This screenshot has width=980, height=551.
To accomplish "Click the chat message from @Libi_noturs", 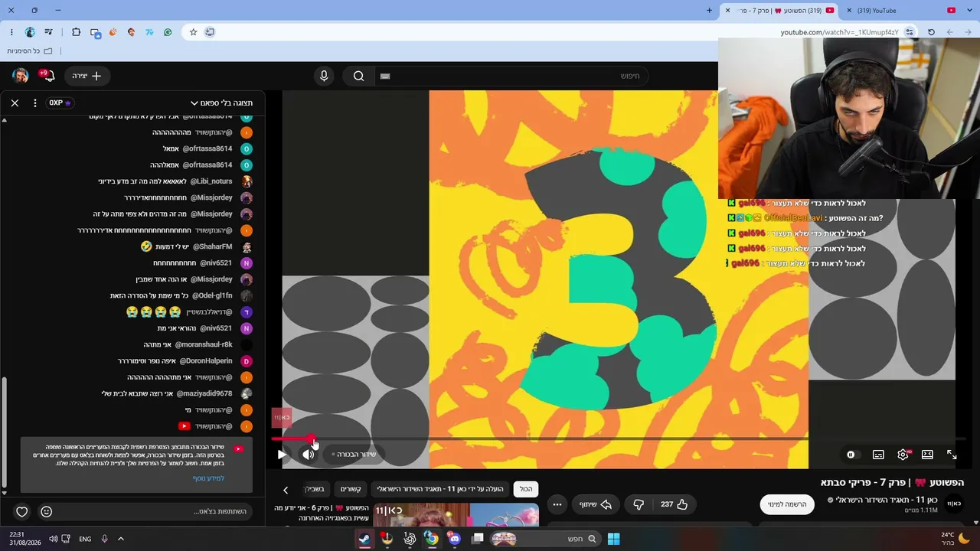I will click(175, 181).
